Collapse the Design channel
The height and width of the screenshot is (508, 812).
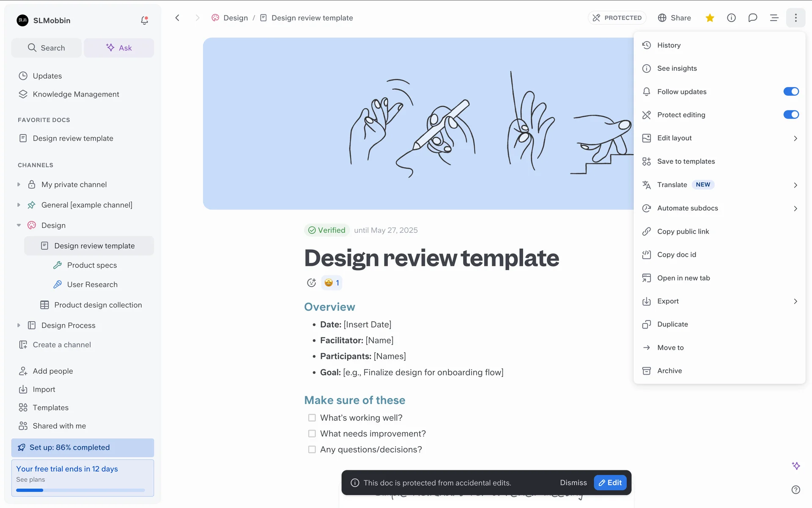19,225
